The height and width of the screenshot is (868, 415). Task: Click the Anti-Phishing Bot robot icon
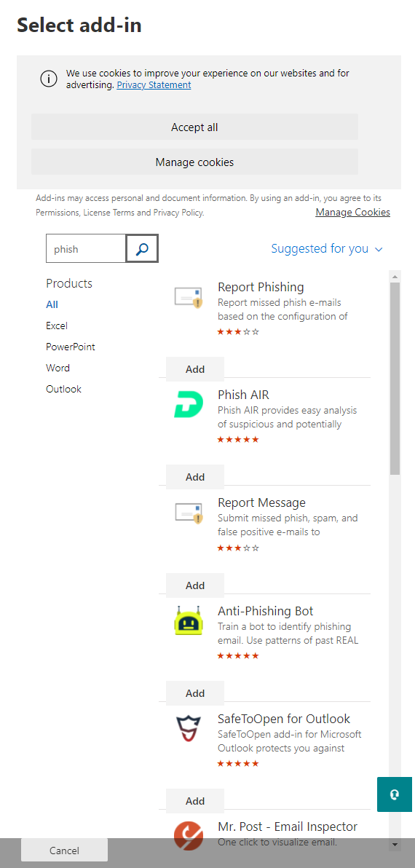(x=189, y=620)
